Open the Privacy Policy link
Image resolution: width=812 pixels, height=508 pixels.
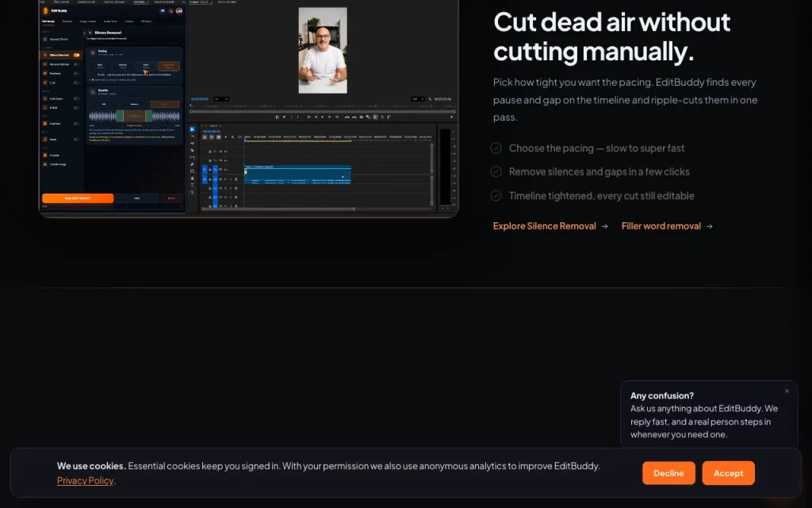[x=85, y=480]
